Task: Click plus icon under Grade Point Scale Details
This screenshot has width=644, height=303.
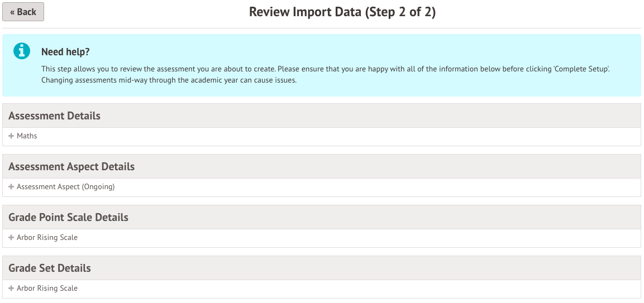Action: pos(11,238)
